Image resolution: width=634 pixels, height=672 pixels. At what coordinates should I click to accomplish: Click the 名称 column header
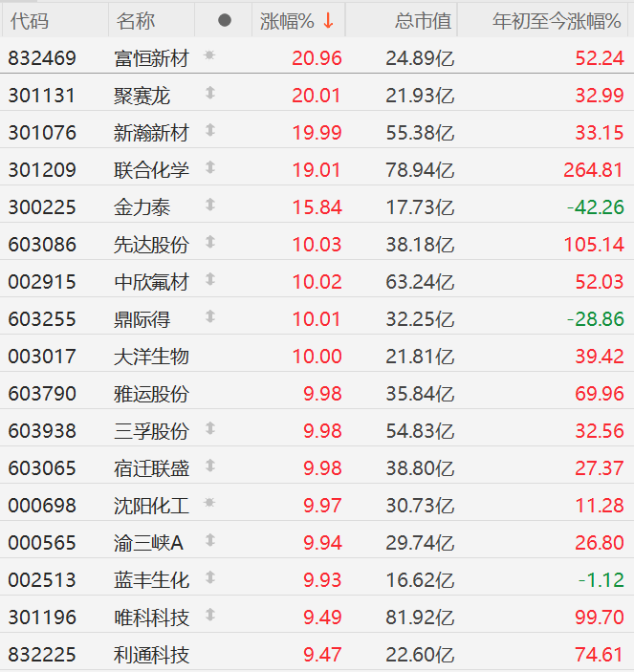click(x=136, y=20)
